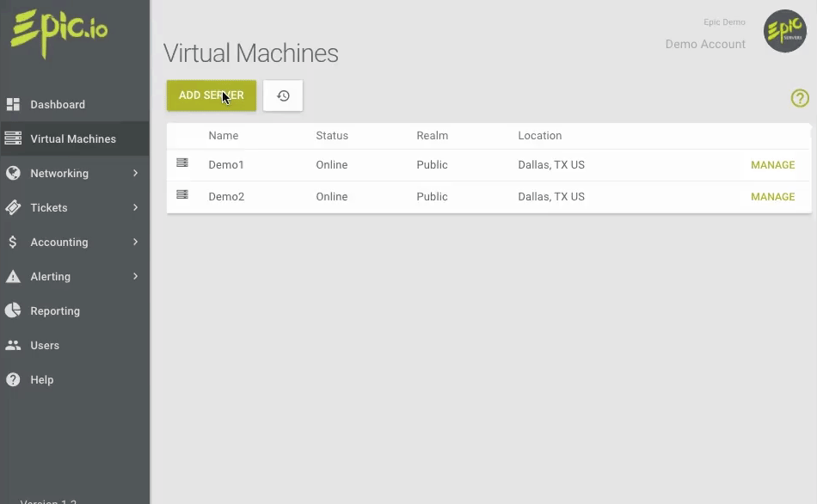
Task: Select the Dashboard grid icon
Action: pyautogui.click(x=14, y=104)
